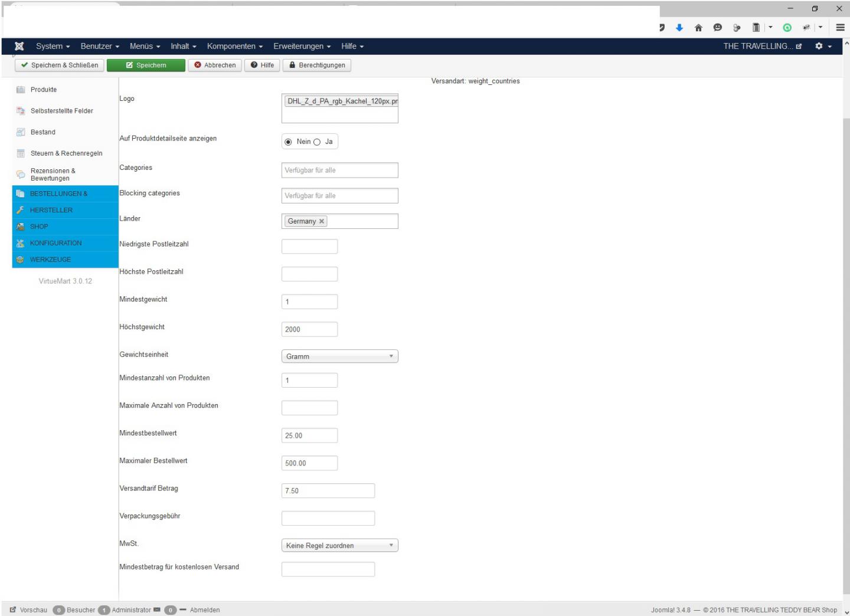Select the Nein radio button

tap(288, 142)
